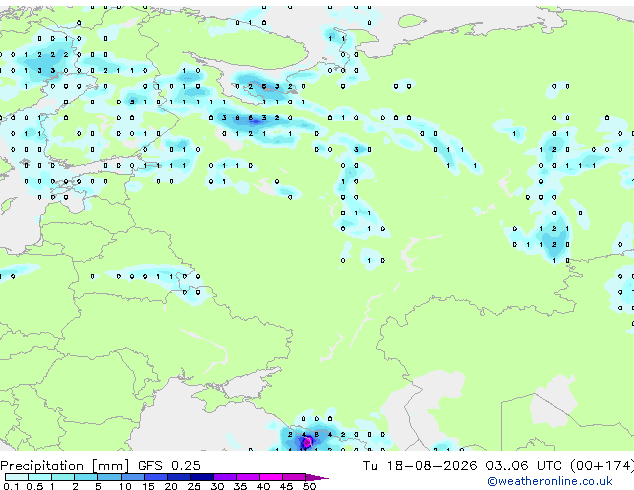Click the '25' legend scale label
The height and width of the screenshot is (490, 634).
coord(194,486)
